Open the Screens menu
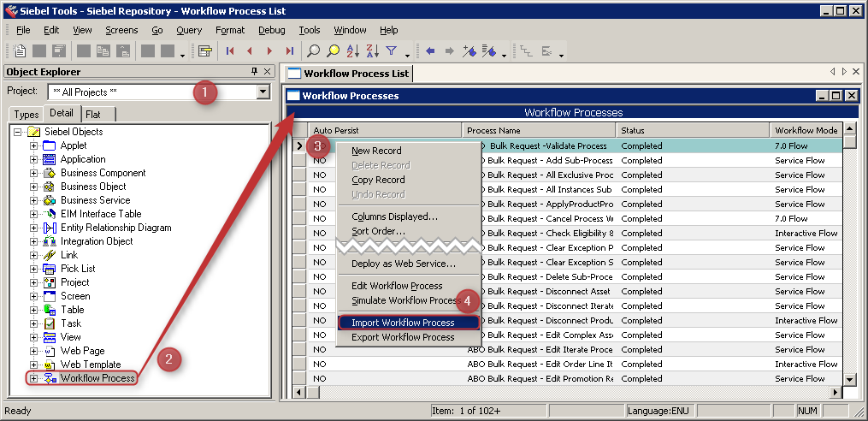 pyautogui.click(x=121, y=30)
